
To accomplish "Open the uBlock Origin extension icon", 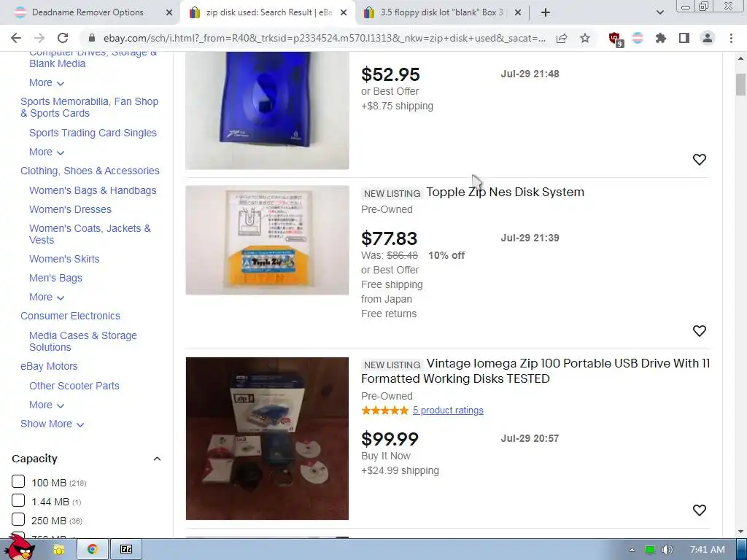I will [615, 38].
